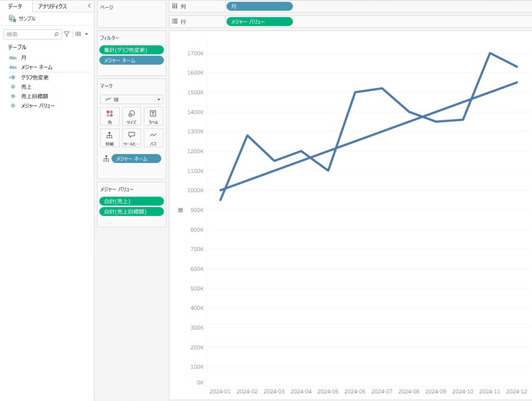532x401 pixels.
Task: Open the パス (Path) mark card
Action: (x=153, y=138)
